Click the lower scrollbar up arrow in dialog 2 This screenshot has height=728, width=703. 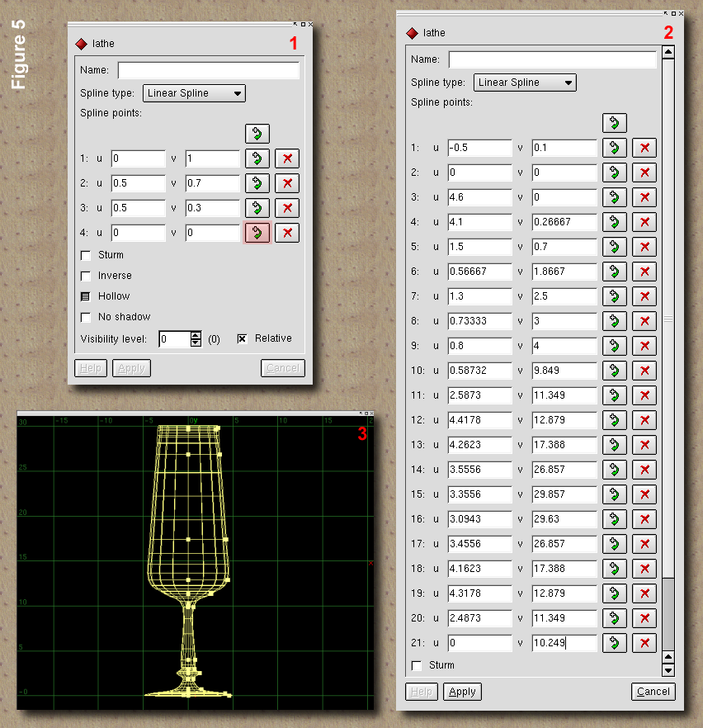(668, 656)
